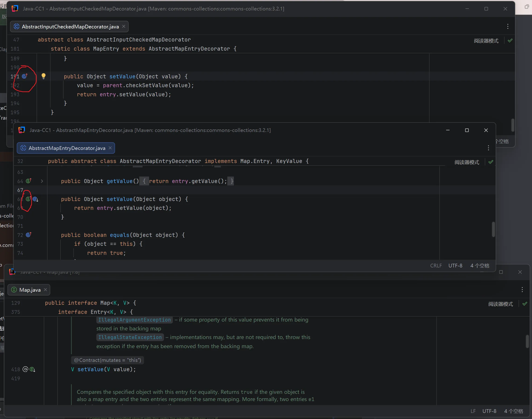Toggle reader mode in Map.java editor

point(500,304)
